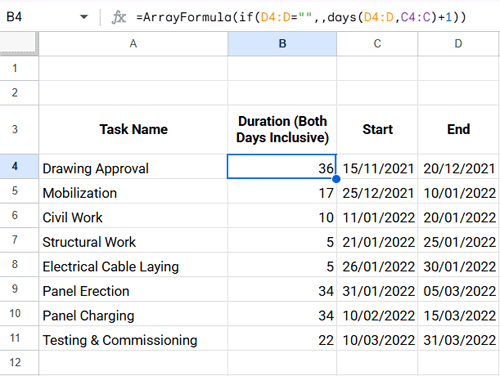Select the Electrical Cable Laying cell

click(x=133, y=265)
